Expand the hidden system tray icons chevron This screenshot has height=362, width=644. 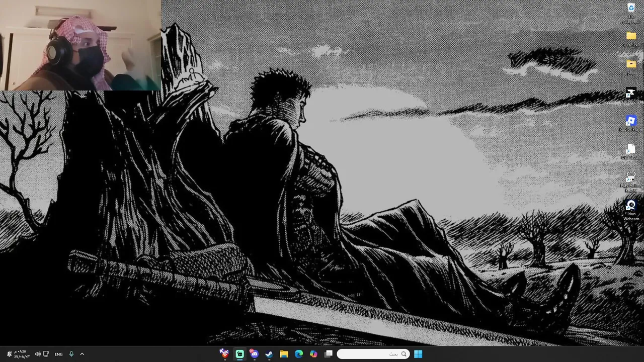coord(82,354)
